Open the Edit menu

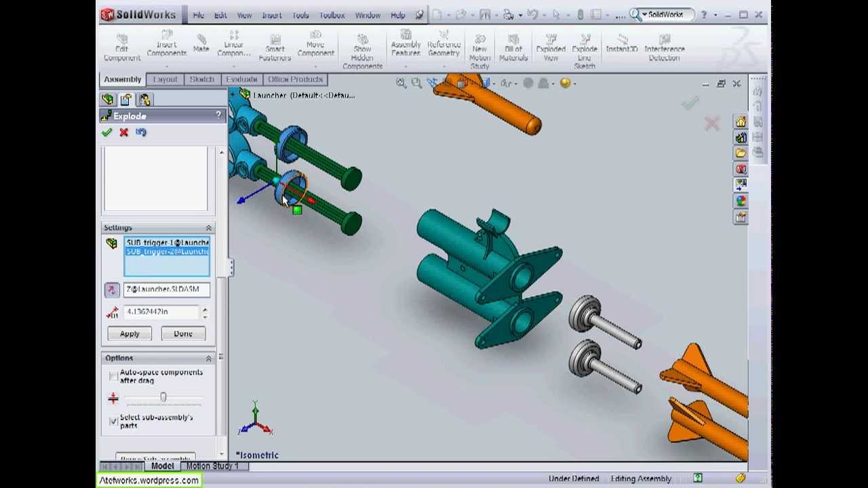220,15
